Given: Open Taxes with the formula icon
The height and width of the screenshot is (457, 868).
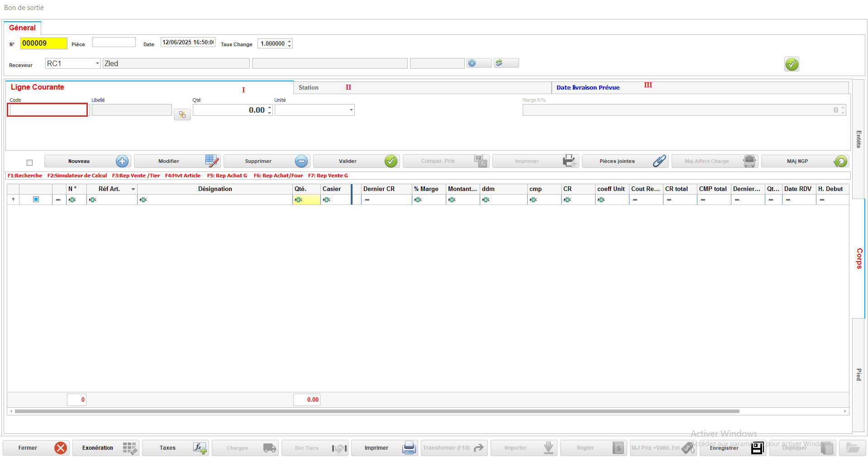Looking at the screenshot, I should [x=176, y=448].
